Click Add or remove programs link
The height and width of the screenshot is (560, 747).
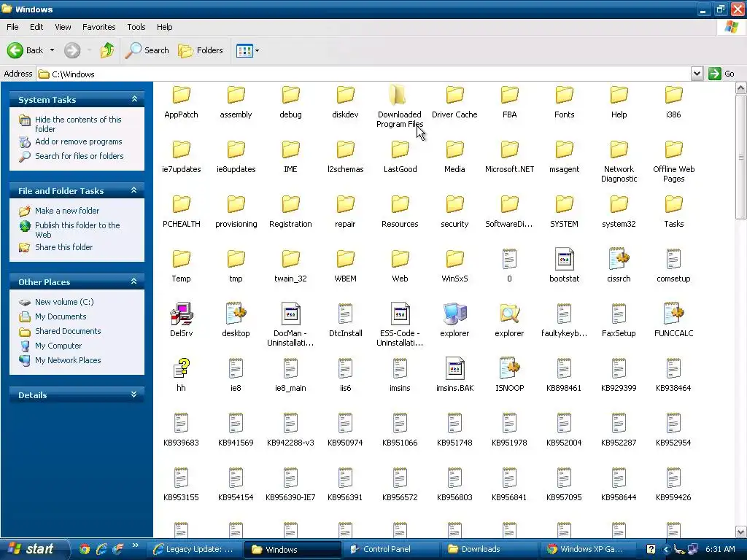point(78,141)
